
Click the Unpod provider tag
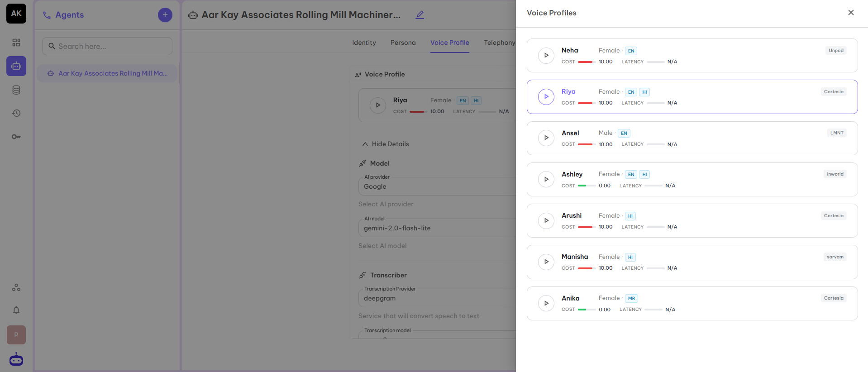coord(836,50)
